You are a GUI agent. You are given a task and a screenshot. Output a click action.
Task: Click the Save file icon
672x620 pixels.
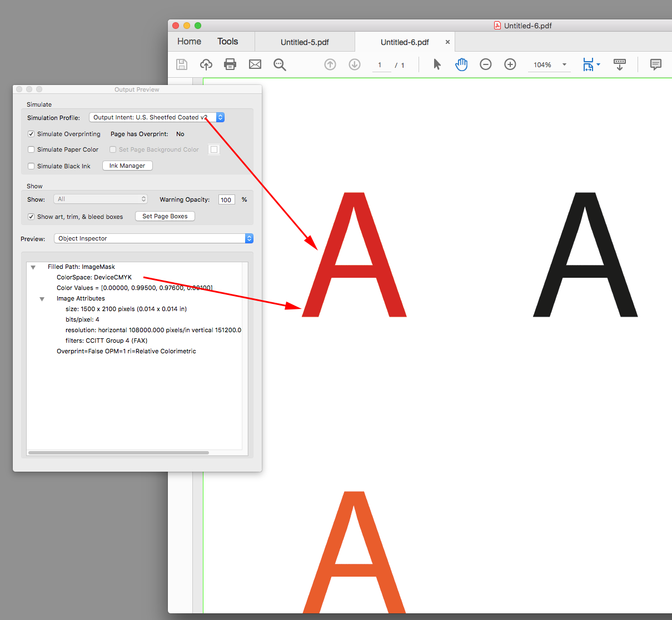pos(182,64)
